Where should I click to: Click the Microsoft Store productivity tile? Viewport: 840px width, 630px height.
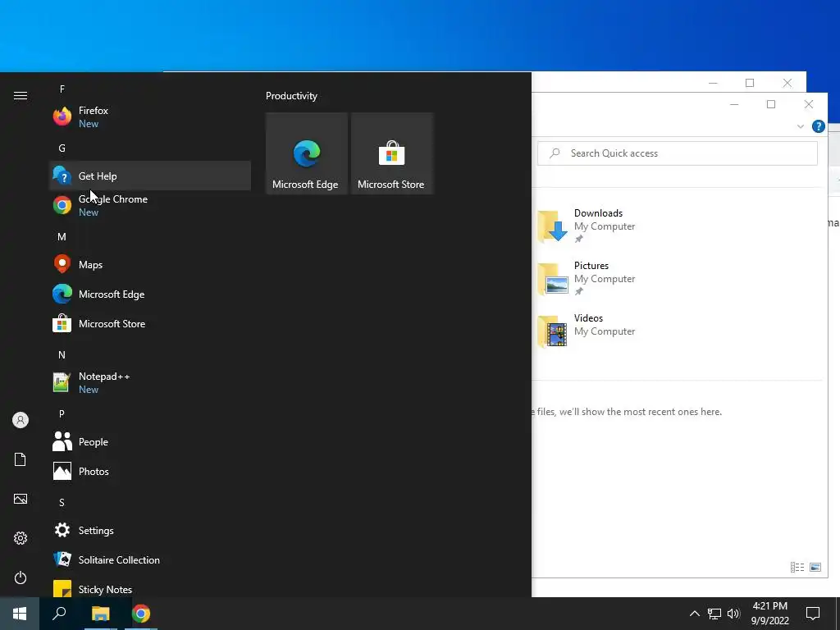coord(391,153)
